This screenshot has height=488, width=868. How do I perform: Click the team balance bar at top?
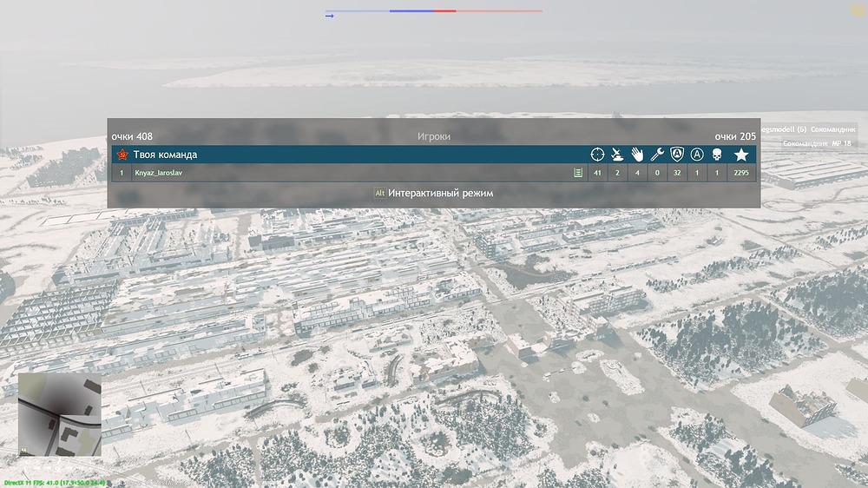pyautogui.click(x=434, y=10)
